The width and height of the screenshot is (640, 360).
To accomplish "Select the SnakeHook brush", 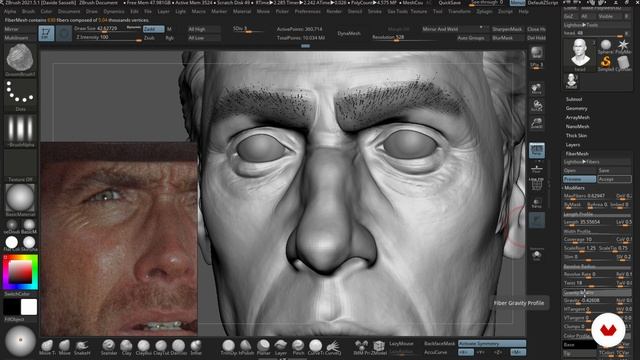I will [x=82, y=347].
